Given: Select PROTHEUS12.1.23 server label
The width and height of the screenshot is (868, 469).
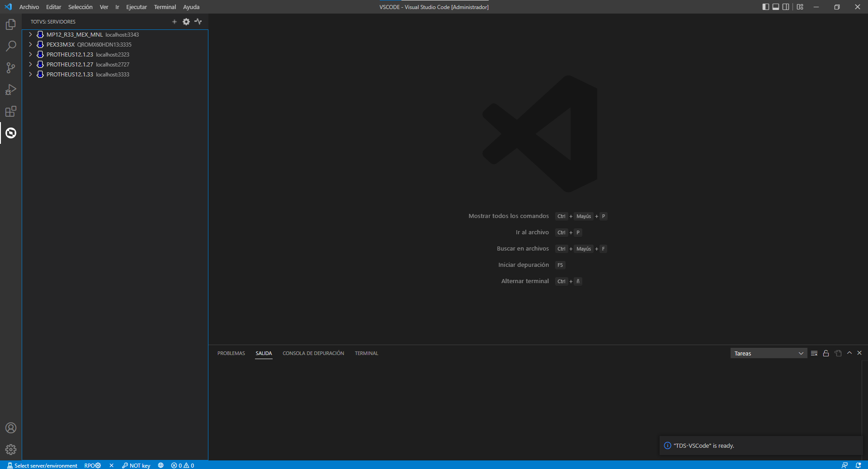Looking at the screenshot, I should click(70, 54).
